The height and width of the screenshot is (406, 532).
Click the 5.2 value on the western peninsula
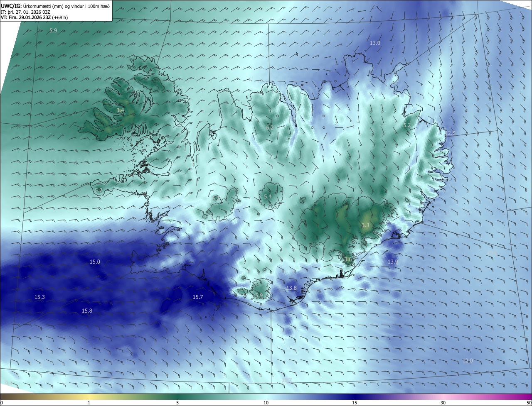(99, 191)
